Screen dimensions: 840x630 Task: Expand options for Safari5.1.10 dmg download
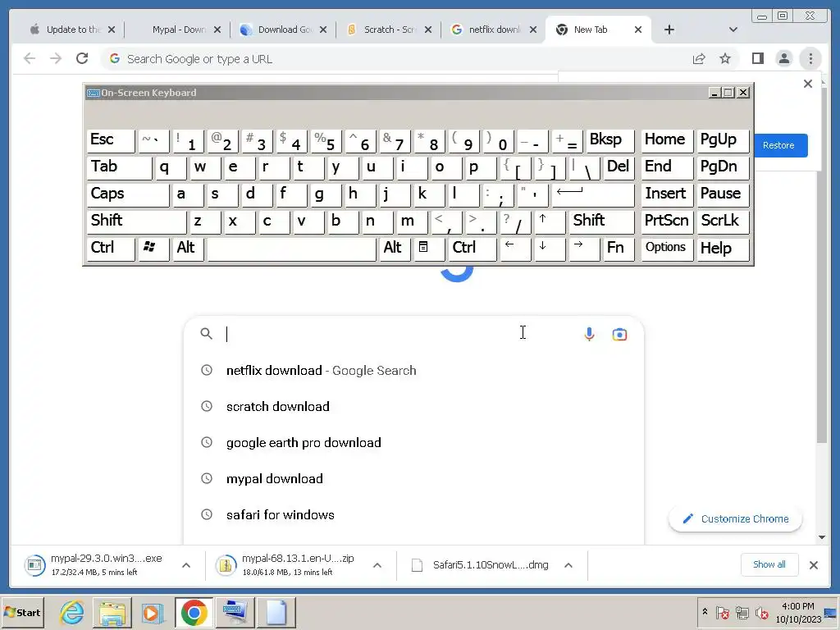[568, 565]
